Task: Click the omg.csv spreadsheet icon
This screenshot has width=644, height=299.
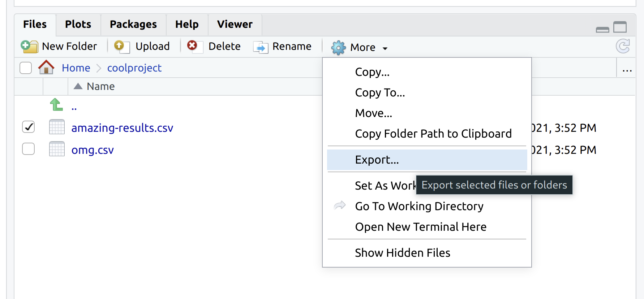Action: [x=57, y=149]
